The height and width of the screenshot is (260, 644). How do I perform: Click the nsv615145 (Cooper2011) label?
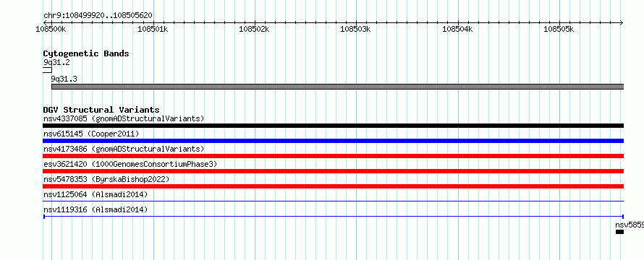pos(91,134)
